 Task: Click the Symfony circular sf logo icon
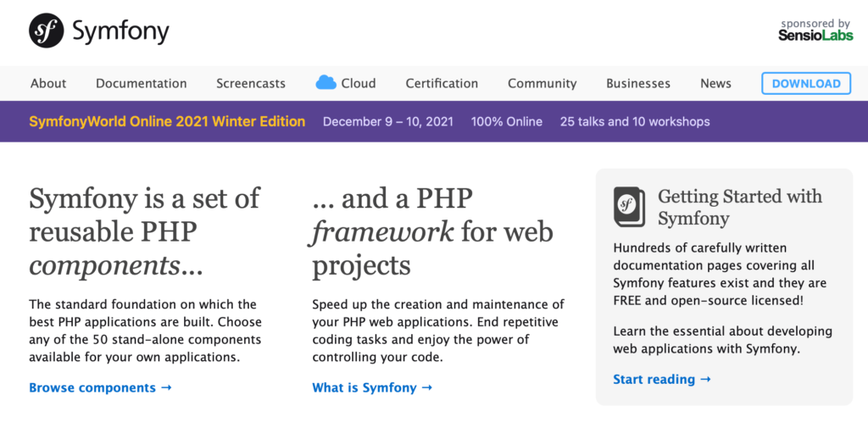(47, 31)
